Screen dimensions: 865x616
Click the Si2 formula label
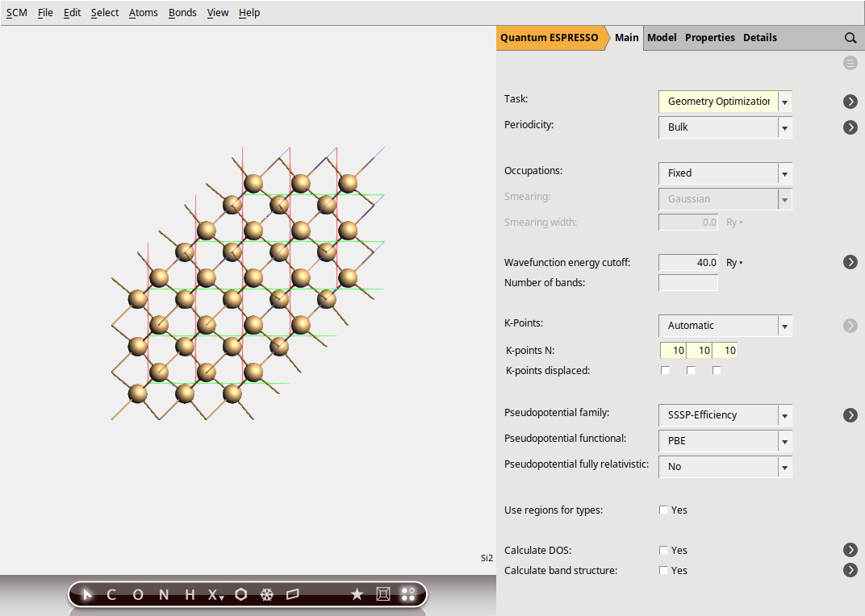(x=487, y=558)
